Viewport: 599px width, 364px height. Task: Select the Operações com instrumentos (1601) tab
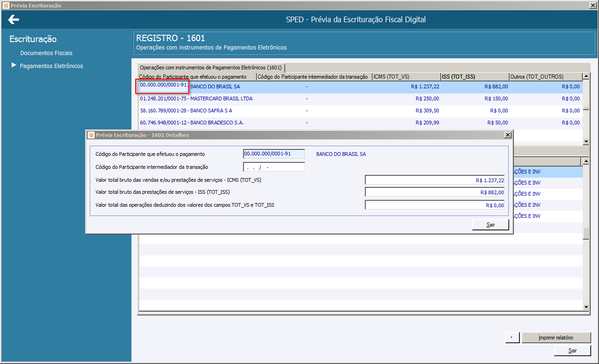coord(211,68)
